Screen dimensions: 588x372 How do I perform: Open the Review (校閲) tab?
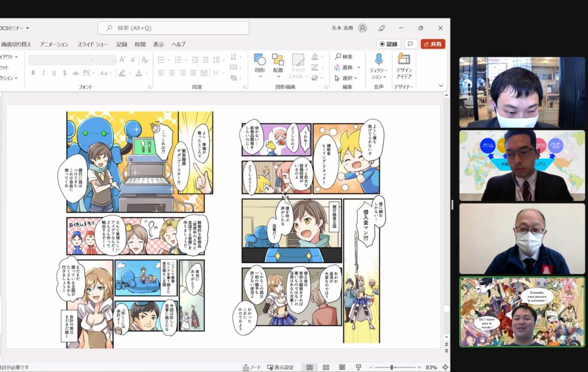(140, 44)
